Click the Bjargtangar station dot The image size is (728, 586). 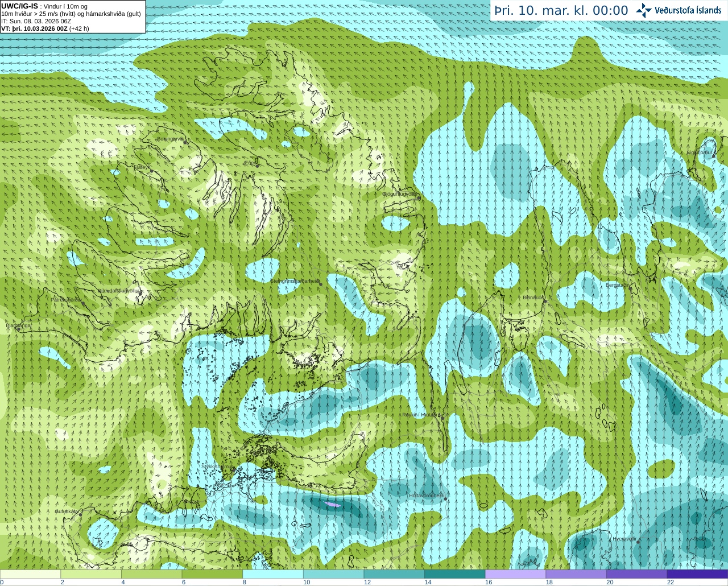(18, 329)
